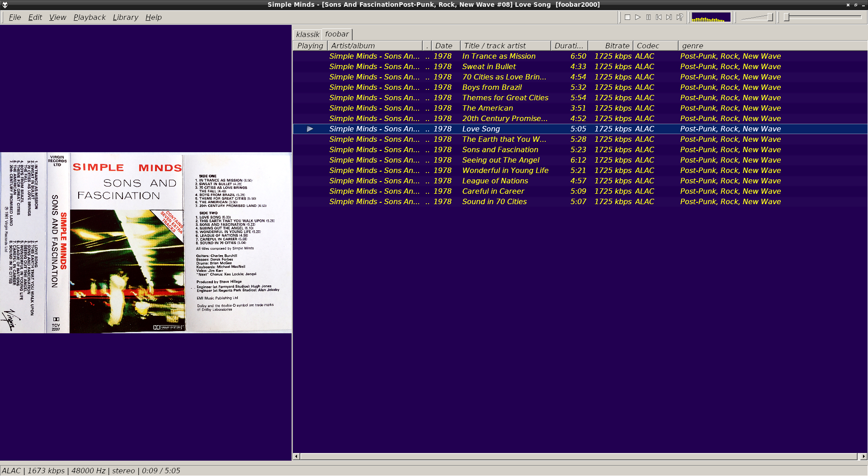Click the Play button in toolbar
Screen dimensions: 868x476
(637, 17)
